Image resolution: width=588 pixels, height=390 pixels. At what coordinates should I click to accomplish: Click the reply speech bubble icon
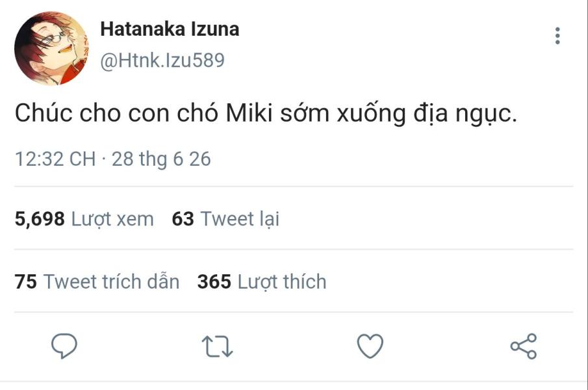(64, 346)
